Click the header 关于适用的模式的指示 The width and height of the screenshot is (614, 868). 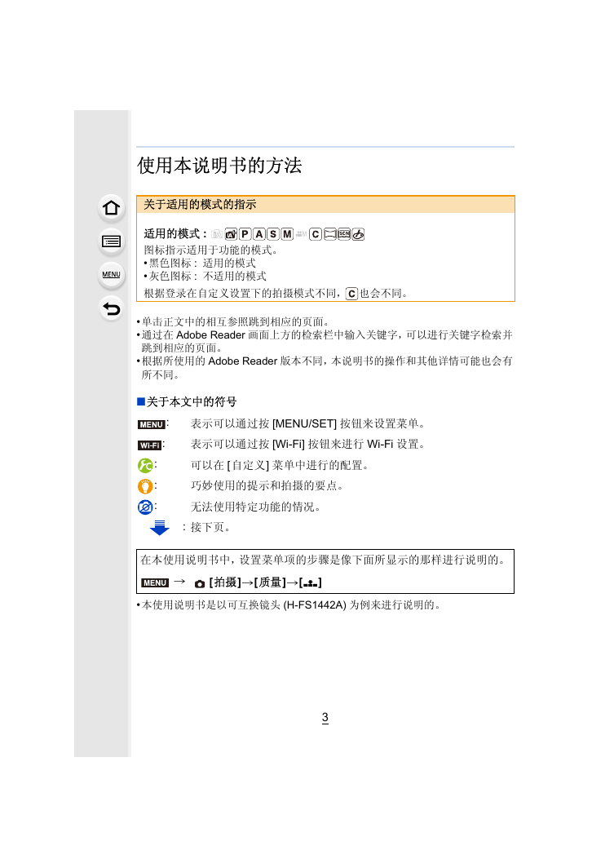200,204
